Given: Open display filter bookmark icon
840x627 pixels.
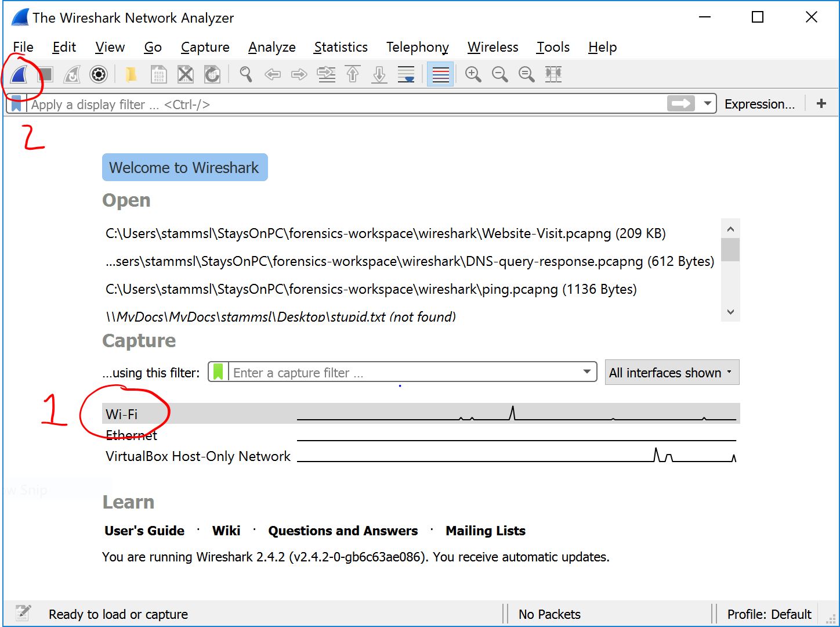Looking at the screenshot, I should 16,105.
